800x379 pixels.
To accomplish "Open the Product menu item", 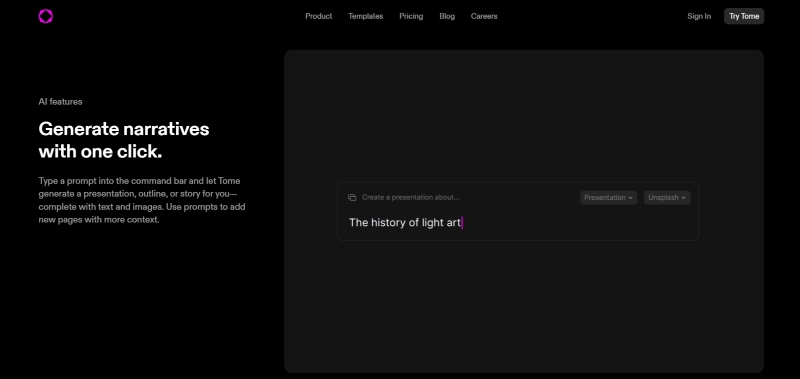I will click(x=318, y=16).
